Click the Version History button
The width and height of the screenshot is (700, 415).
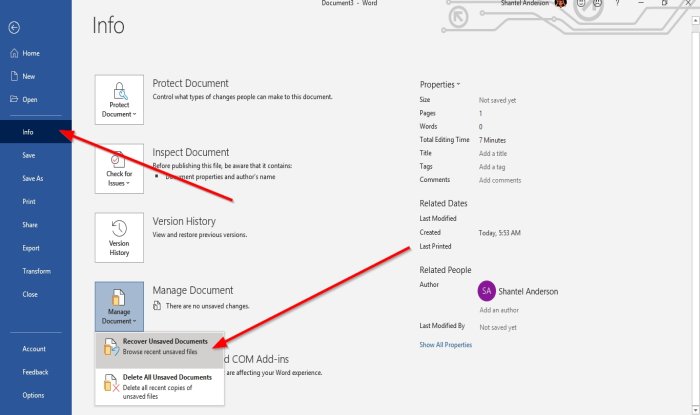(119, 237)
